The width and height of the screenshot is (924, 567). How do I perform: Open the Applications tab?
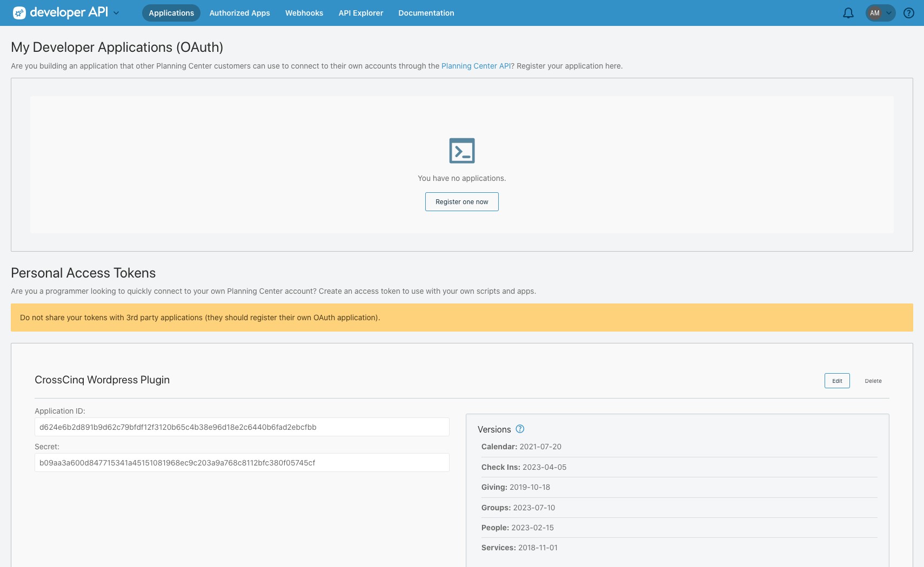(x=171, y=13)
